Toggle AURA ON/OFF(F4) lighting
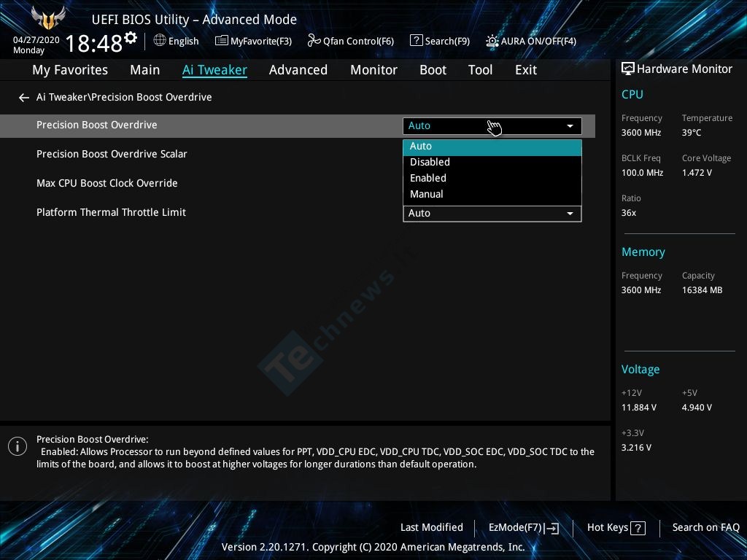 (x=531, y=41)
